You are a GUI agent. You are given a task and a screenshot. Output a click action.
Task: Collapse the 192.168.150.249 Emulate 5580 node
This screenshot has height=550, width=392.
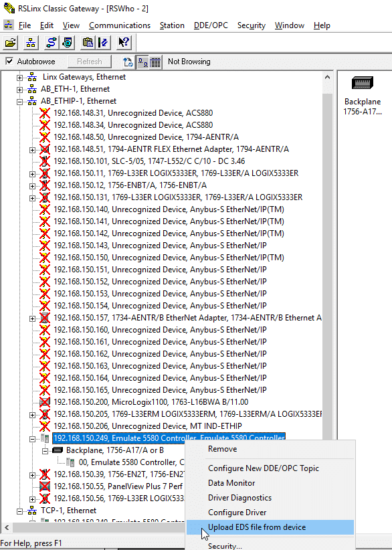point(33,438)
